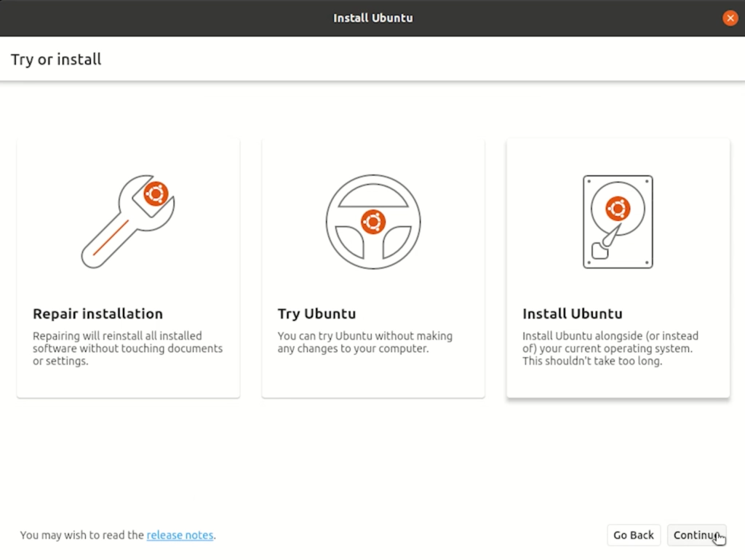Pick the "Install Ubuntu" card title
This screenshot has width=745, height=560.
[x=573, y=314]
